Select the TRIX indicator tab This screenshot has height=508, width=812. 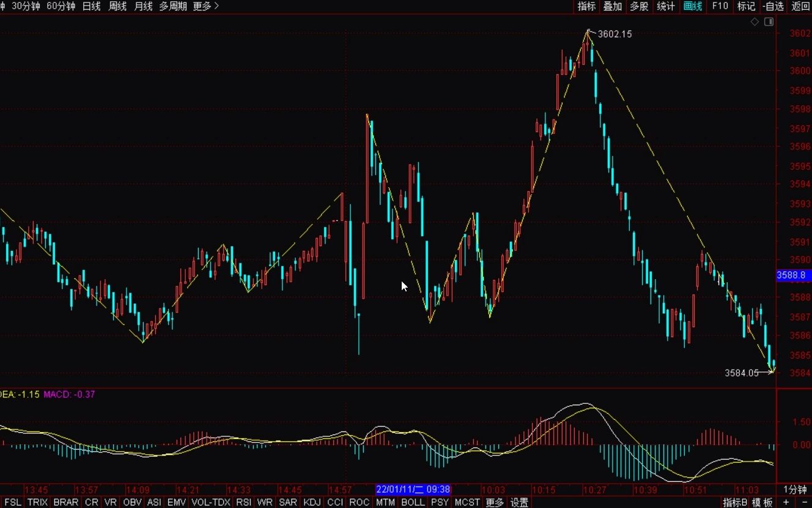pos(37,502)
